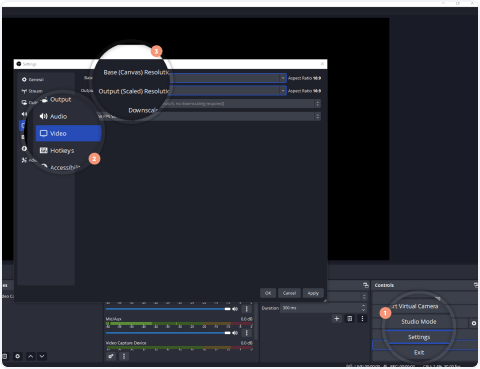Click the trash icon beside transition plus
Image resolution: width=480 pixels, height=369 pixels.
tap(349, 319)
